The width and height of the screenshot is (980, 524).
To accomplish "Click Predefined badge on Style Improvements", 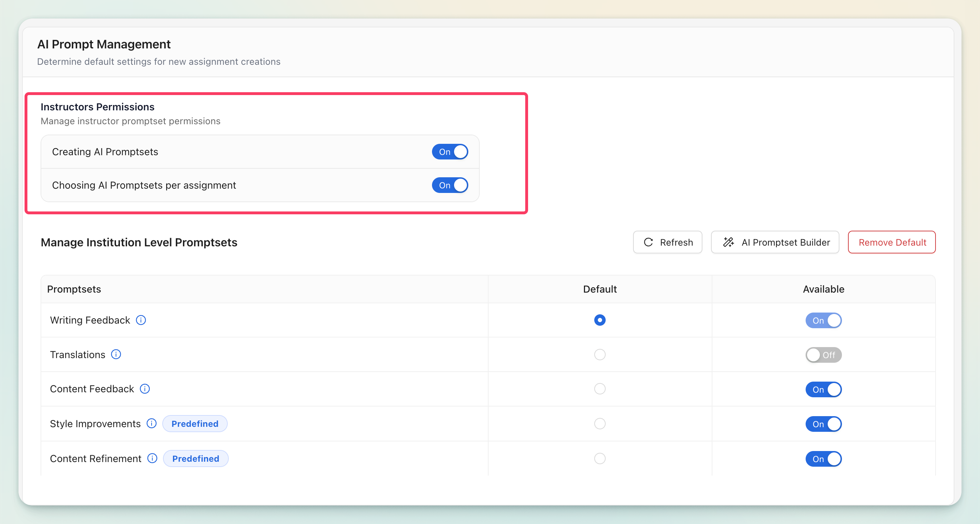I will click(195, 424).
